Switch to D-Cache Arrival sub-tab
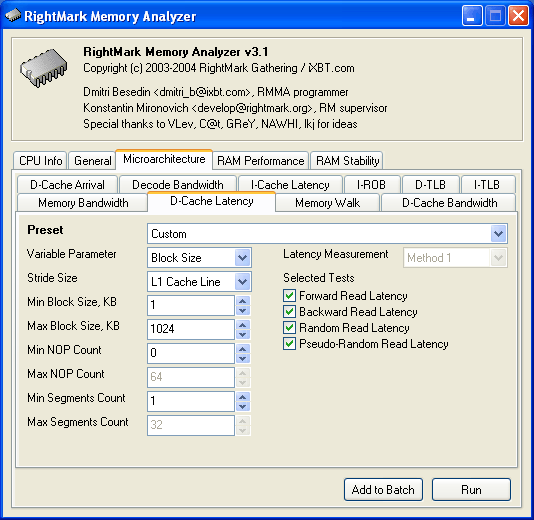Screen dimensions: 534x520 pos(67,185)
